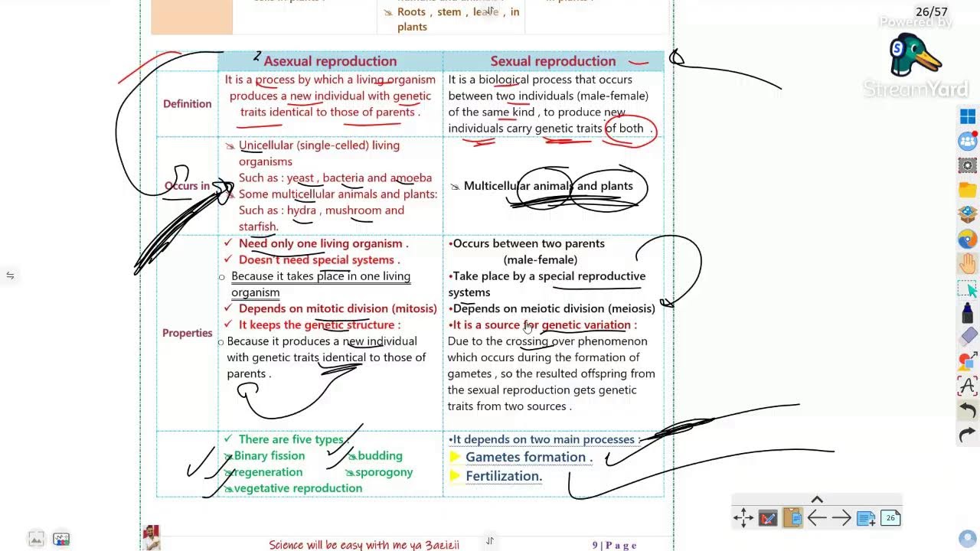Click the page counter 26/57
The height and width of the screenshot is (551, 980).
[931, 11]
